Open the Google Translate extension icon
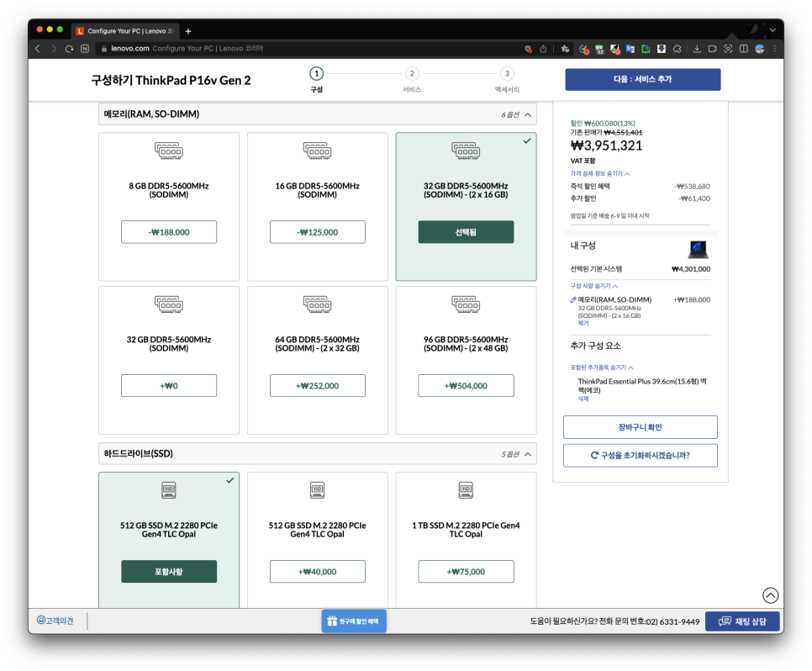The height and width of the screenshot is (671, 812). [x=630, y=49]
